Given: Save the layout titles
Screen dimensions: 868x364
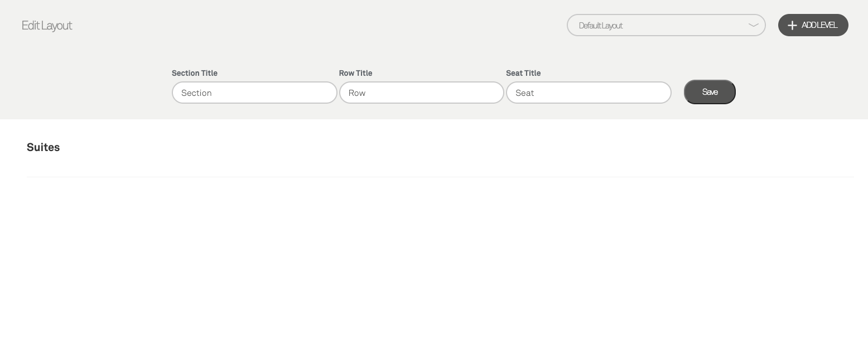Looking at the screenshot, I should point(710,92).
